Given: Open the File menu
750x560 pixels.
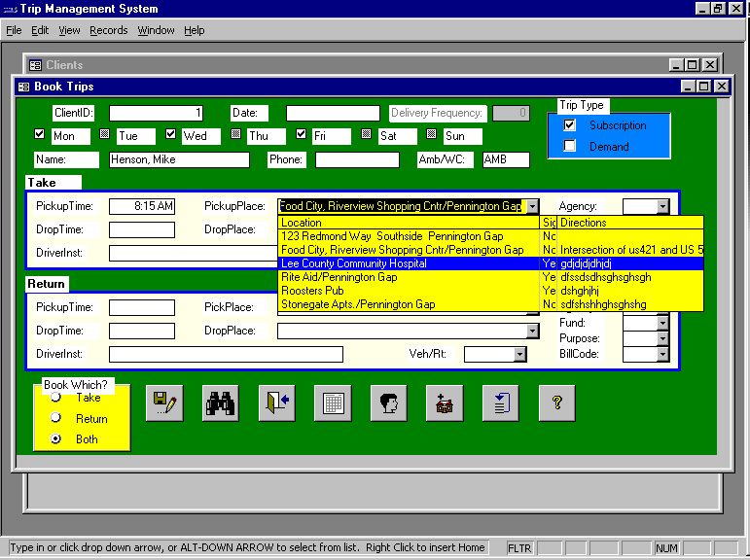Looking at the screenshot, I should pos(14,30).
